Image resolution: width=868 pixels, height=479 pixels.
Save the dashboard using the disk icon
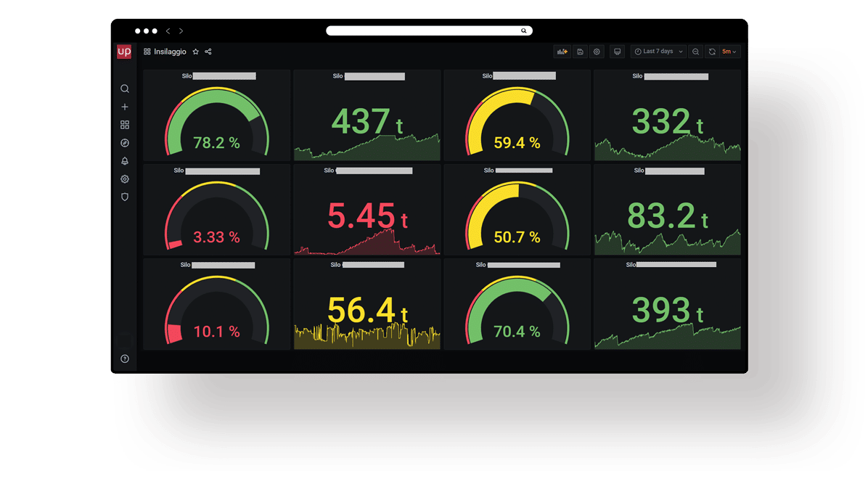(579, 52)
